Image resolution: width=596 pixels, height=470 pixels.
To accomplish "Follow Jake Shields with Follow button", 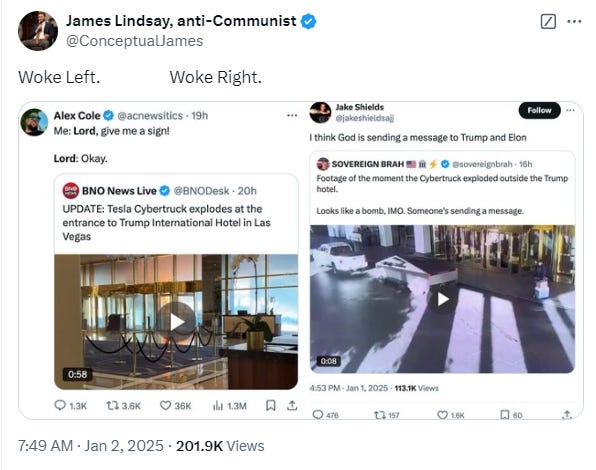I will click(x=539, y=110).
